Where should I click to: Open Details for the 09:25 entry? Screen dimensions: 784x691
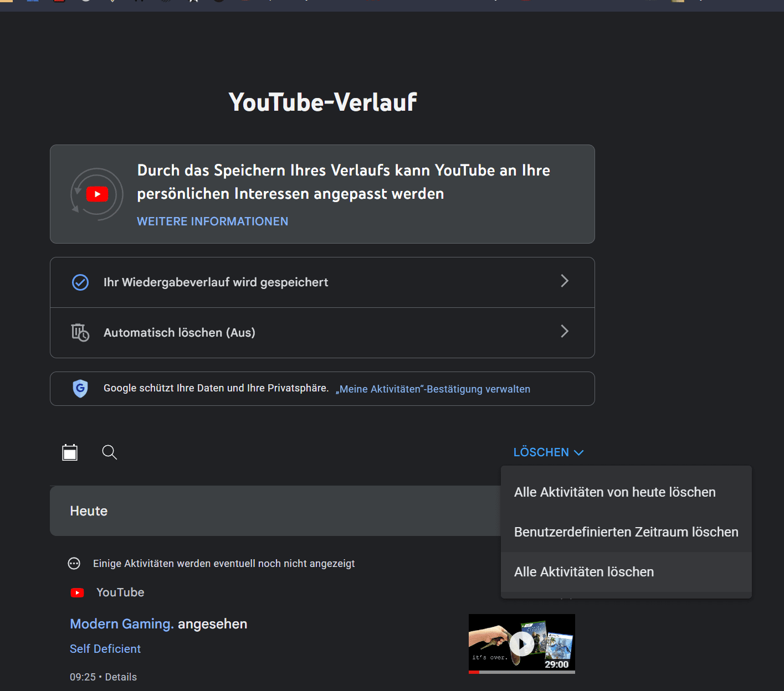point(121,677)
